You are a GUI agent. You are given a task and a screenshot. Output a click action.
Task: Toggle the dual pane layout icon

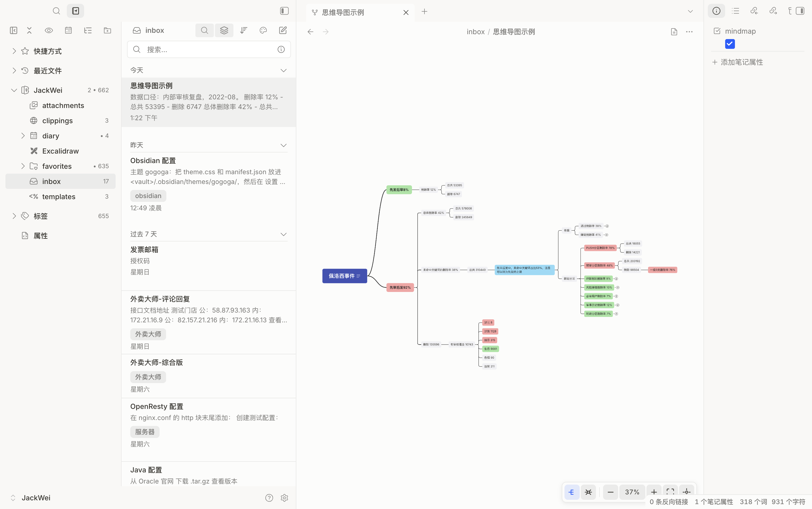coord(14,30)
